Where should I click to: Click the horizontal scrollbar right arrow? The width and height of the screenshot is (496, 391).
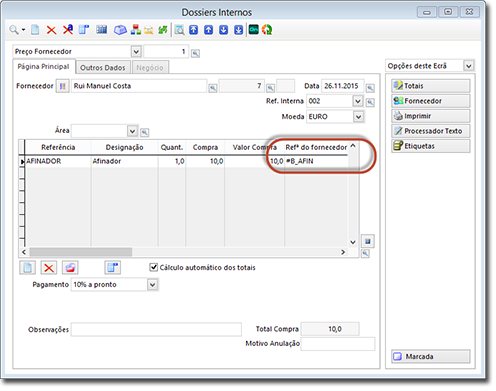pyautogui.click(x=343, y=252)
